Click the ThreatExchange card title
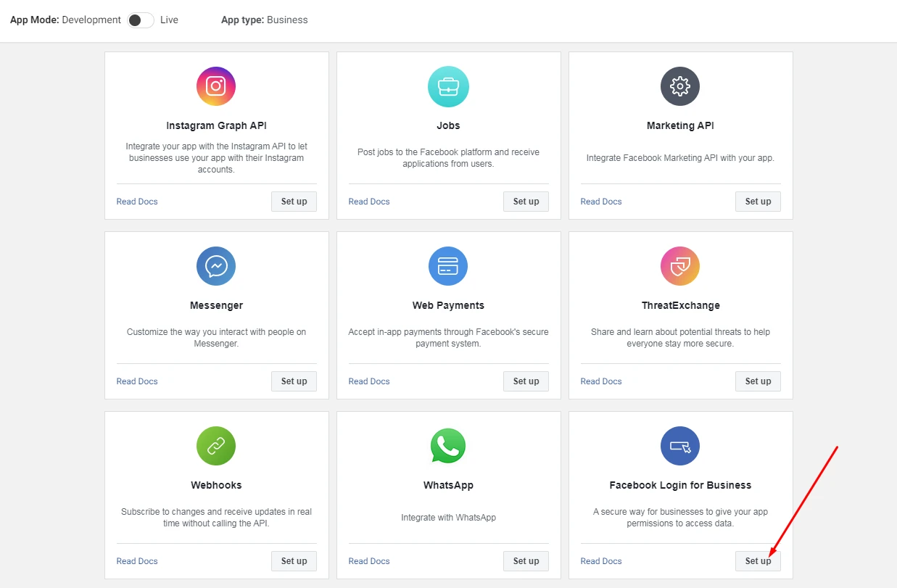This screenshot has height=588, width=897. 680,305
